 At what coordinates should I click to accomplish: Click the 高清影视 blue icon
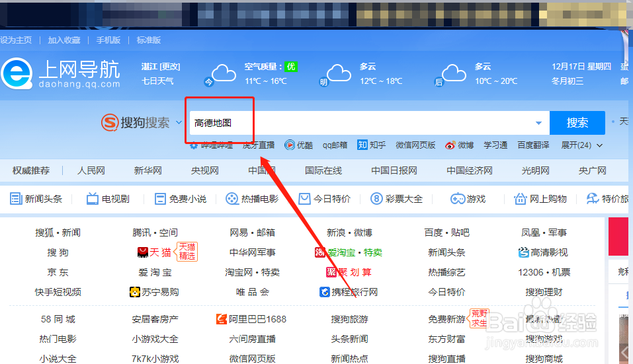(524, 252)
